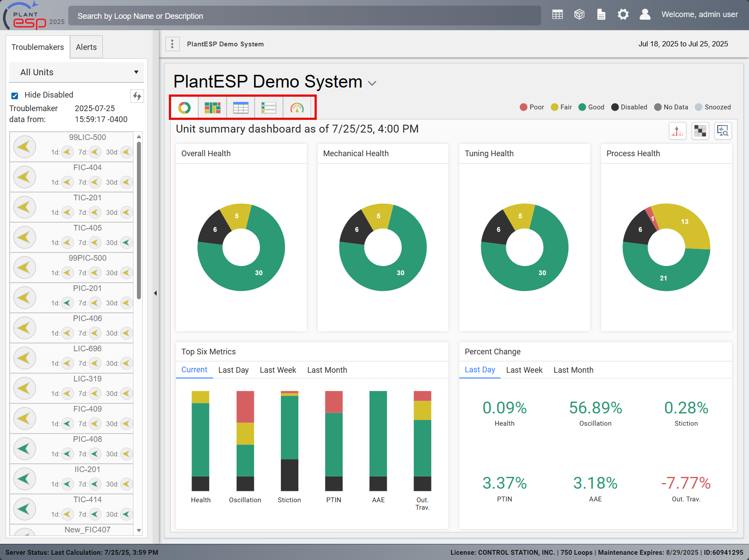Screen dimensions: 749x560
Task: Open the checkered heatmap icon
Action: click(x=700, y=131)
